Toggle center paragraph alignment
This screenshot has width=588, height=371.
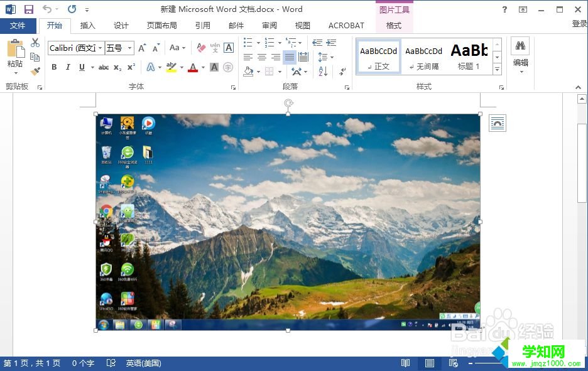(x=261, y=57)
